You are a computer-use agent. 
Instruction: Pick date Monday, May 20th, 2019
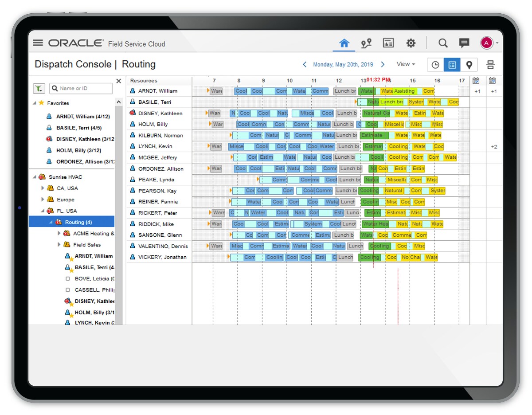[343, 65]
